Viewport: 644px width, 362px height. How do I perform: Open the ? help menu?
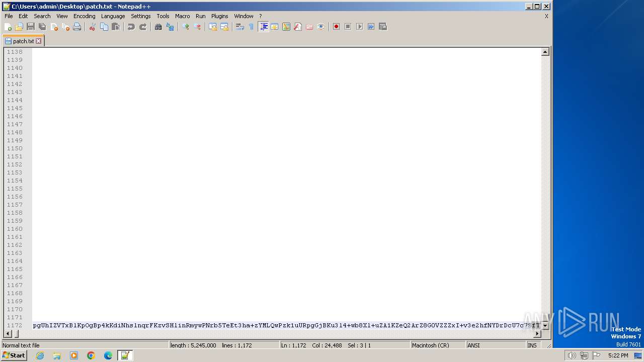click(x=261, y=16)
